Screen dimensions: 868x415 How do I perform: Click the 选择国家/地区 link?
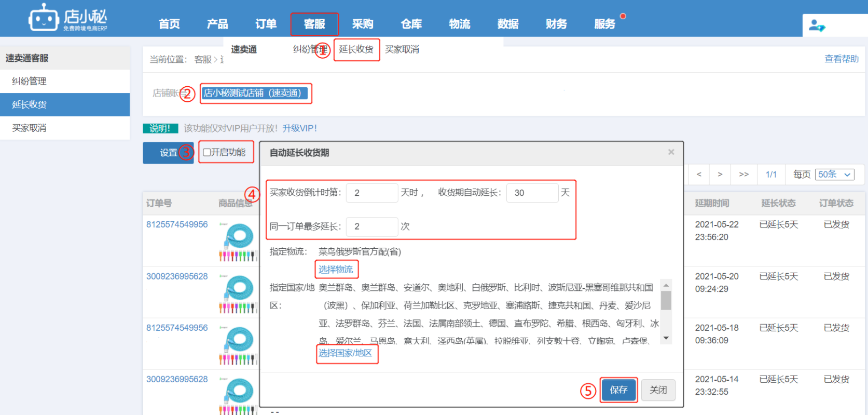pyautogui.click(x=346, y=353)
